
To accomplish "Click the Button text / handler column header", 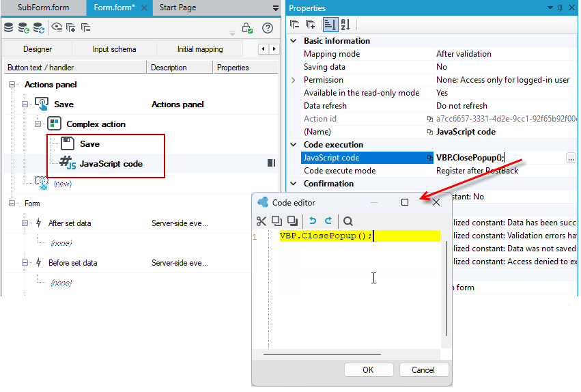I will [x=76, y=68].
